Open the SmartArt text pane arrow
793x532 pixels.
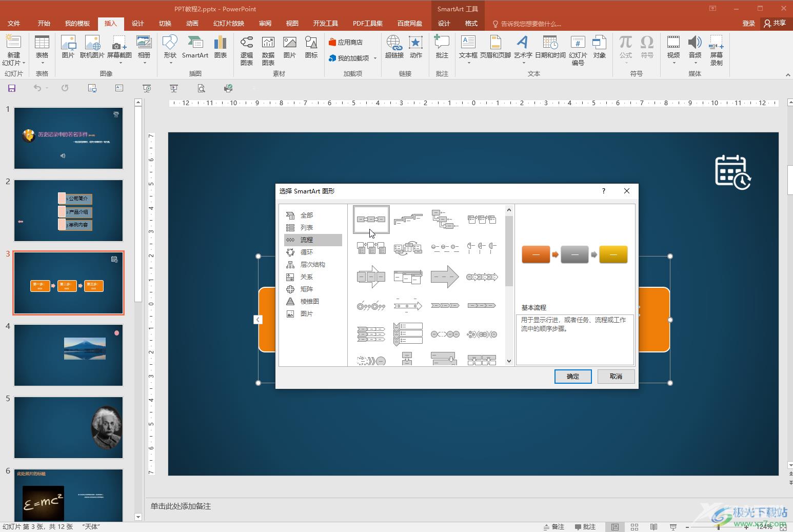[x=258, y=320]
